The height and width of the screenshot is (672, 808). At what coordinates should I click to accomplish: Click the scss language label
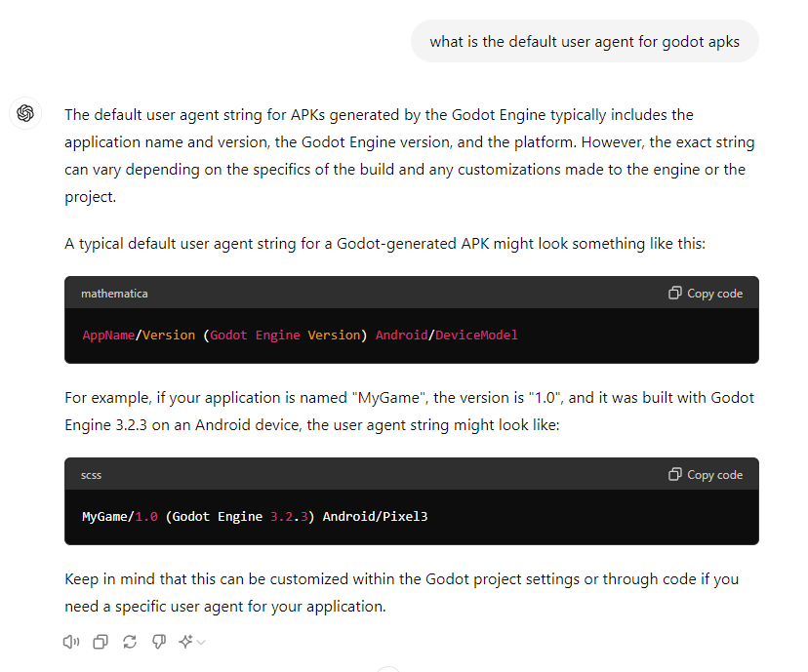91,475
